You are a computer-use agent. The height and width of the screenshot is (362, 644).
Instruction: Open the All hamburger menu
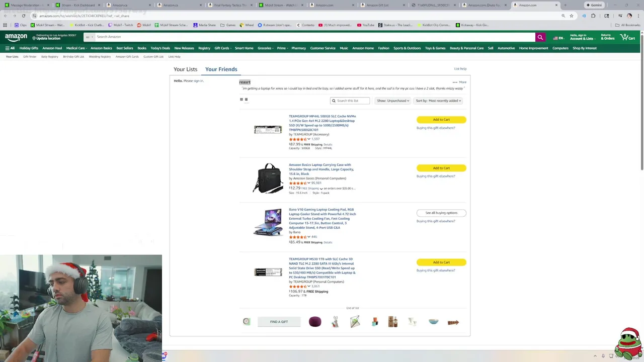click(10, 48)
